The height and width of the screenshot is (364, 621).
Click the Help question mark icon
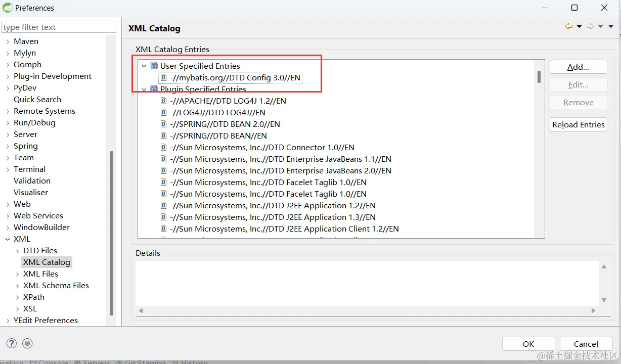12,343
